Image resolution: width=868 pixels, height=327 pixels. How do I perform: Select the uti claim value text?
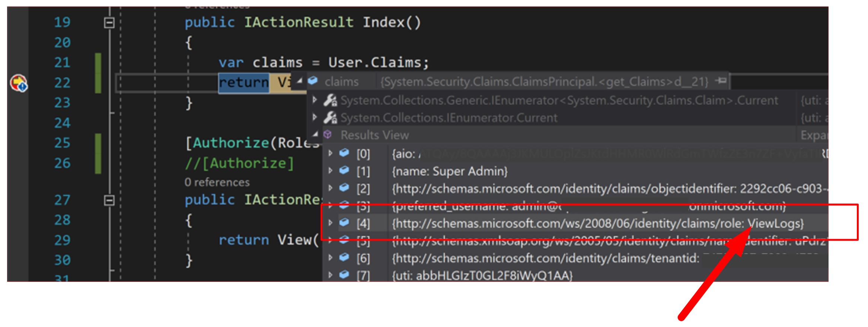(482, 276)
